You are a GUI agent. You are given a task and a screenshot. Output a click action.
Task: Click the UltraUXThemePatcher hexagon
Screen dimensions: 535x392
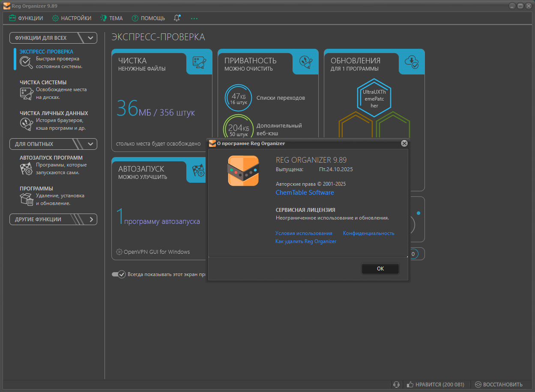point(374,98)
